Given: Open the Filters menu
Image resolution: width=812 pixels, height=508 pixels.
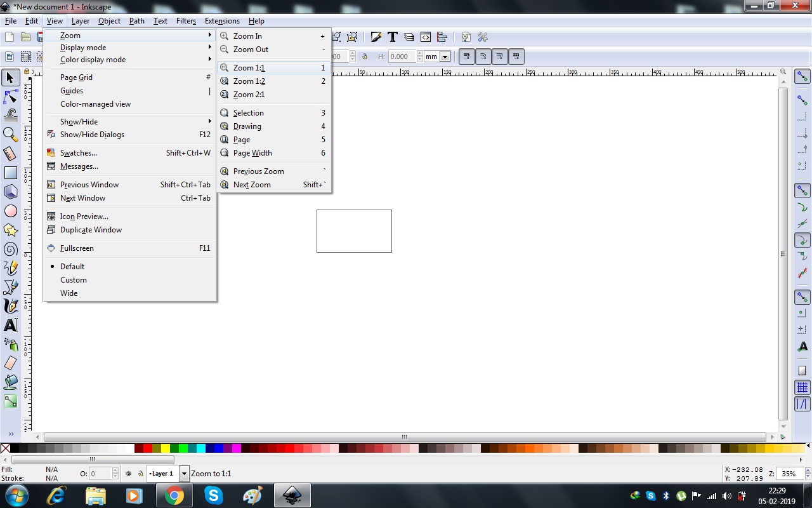Looking at the screenshot, I should (x=186, y=21).
